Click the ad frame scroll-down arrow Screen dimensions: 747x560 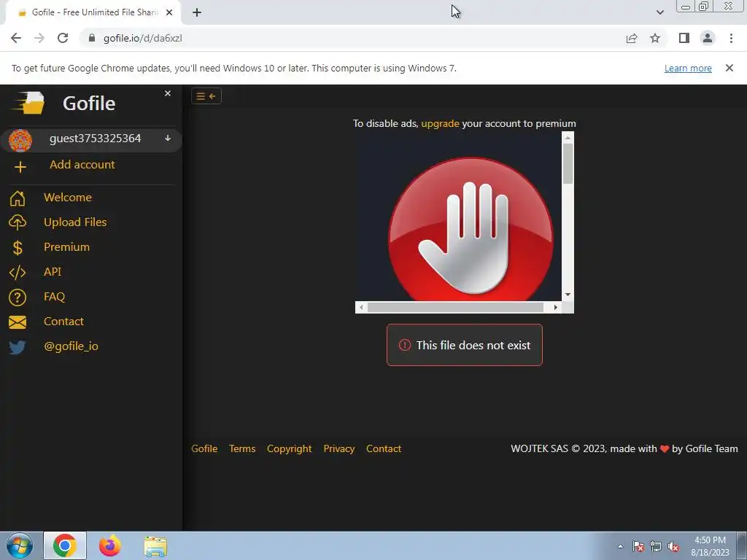(x=568, y=295)
